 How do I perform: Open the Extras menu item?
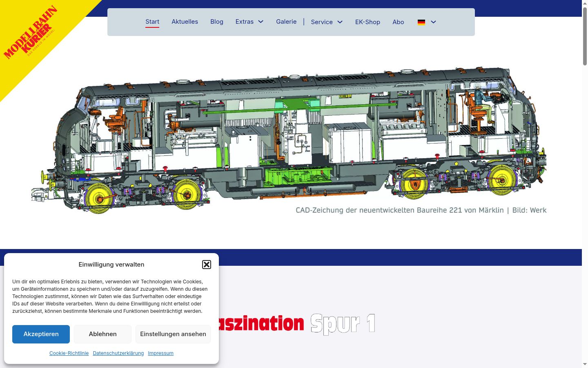[x=245, y=22]
